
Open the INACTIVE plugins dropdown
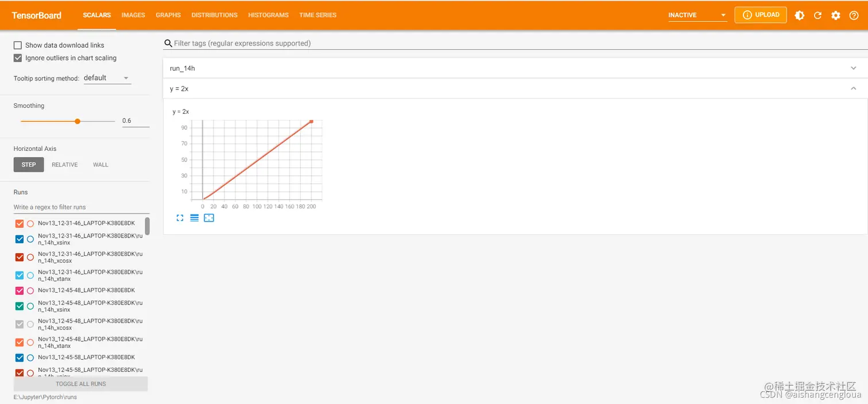(x=697, y=15)
